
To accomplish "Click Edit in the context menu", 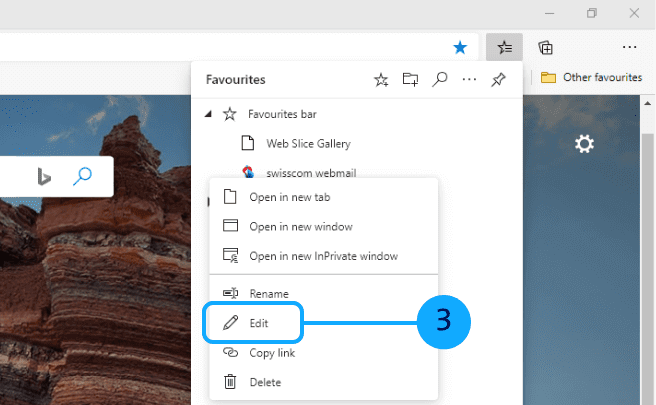I will [259, 323].
